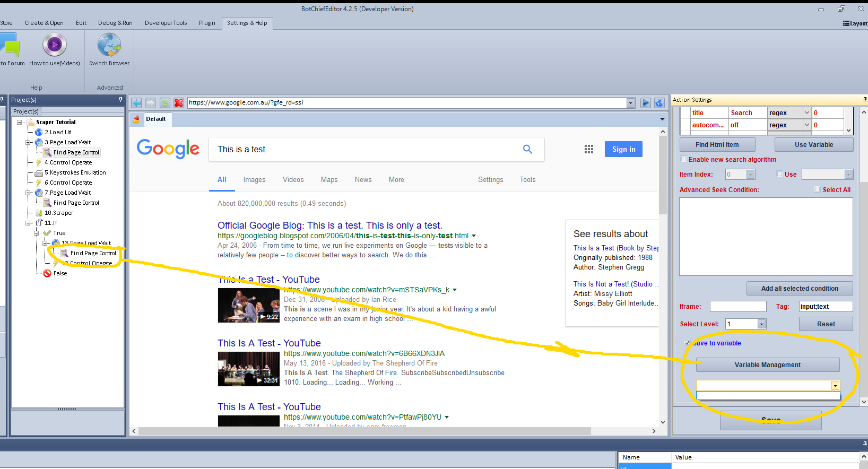Tick the Select All checkbox
Image resolution: width=868 pixels, height=469 pixels.
(x=817, y=189)
